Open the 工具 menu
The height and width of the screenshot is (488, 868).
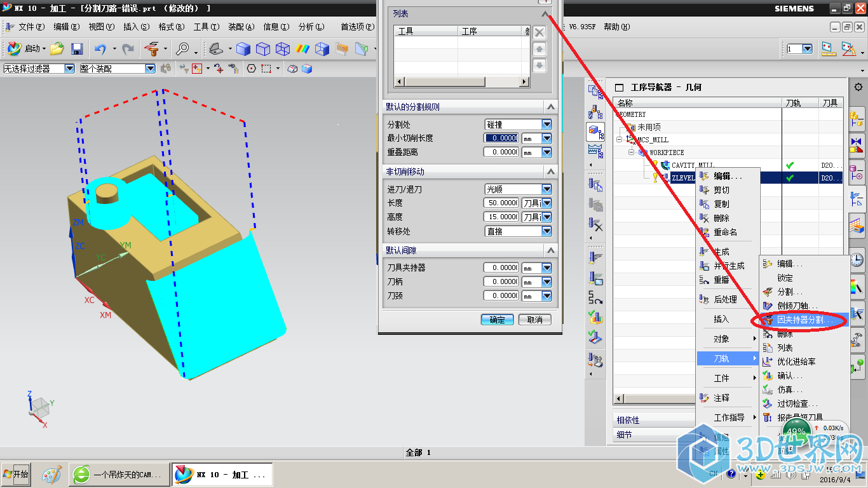click(x=206, y=27)
